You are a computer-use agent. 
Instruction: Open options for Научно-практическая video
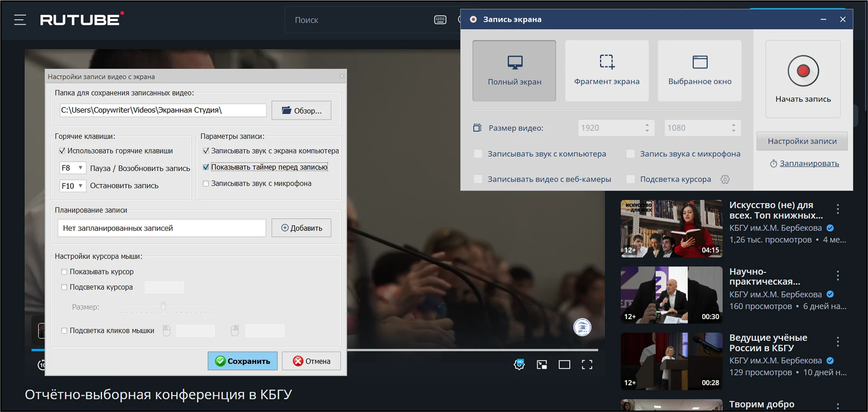pyautogui.click(x=838, y=275)
